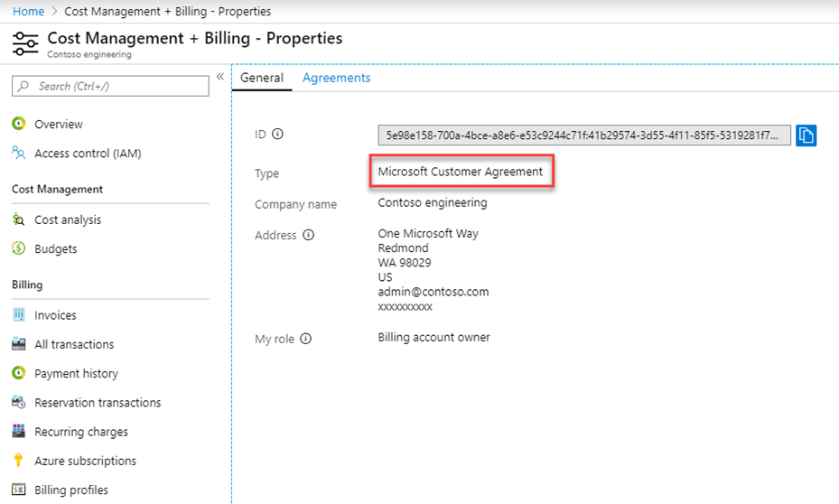
Task: Open Reservation transactions from the sidebar
Action: pos(98,403)
